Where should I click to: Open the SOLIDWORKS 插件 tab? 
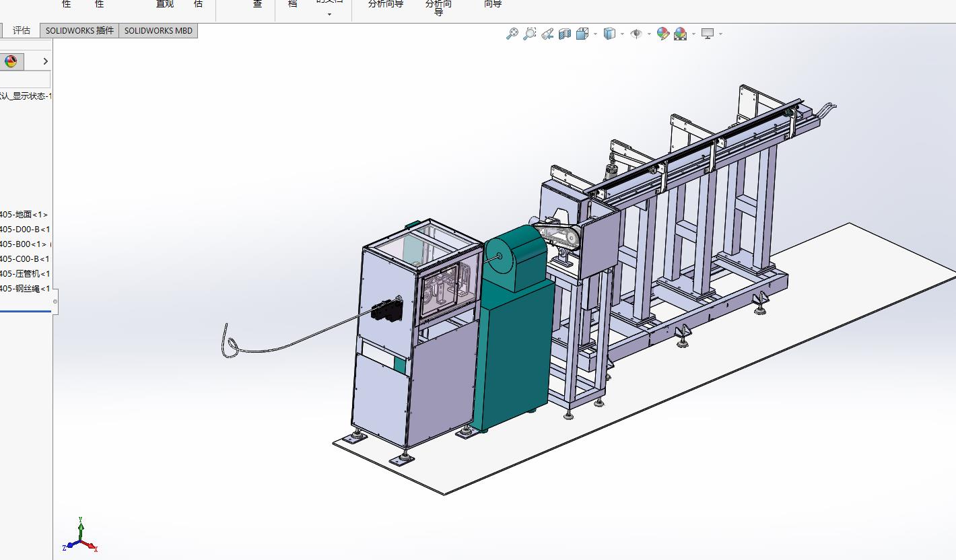pyautogui.click(x=79, y=30)
